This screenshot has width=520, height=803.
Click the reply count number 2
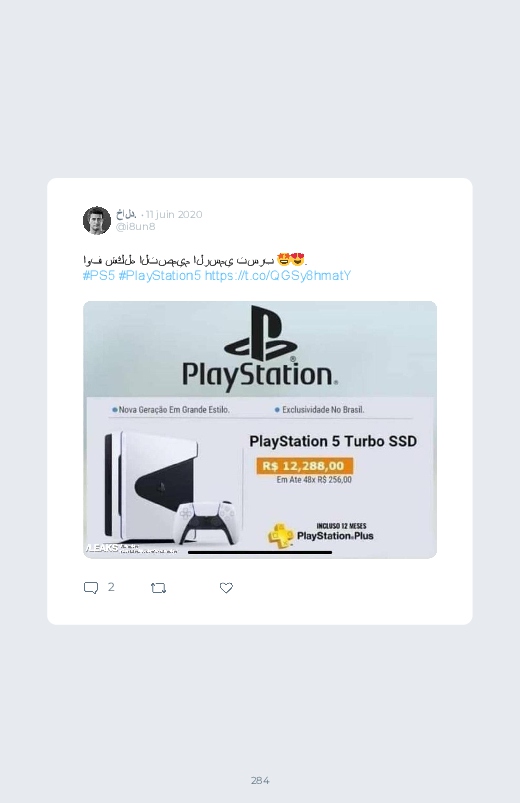[x=111, y=587]
